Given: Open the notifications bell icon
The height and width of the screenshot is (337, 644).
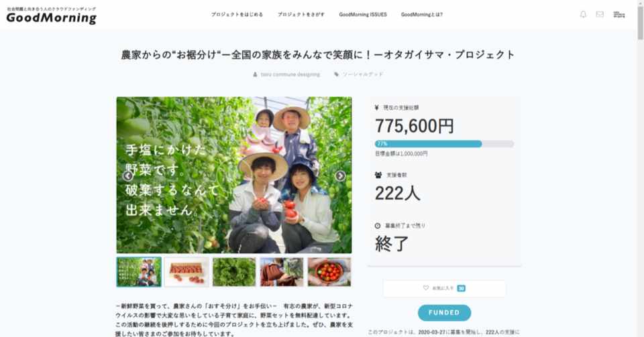Looking at the screenshot, I should tap(583, 14).
